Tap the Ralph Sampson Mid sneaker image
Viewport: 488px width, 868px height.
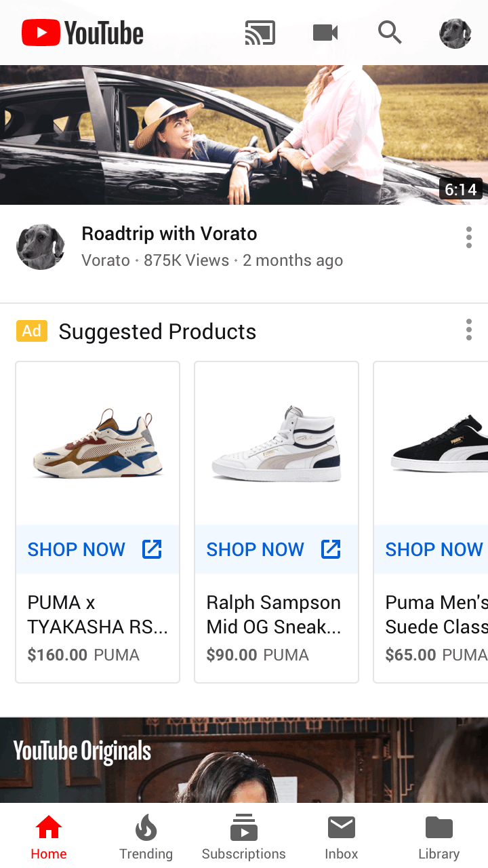(276, 444)
